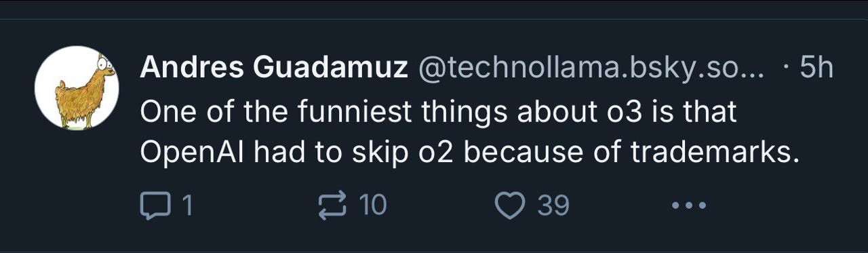Viewport: 868px width, 253px height.
Task: Repost this post using the arrows icon
Action: (333, 205)
